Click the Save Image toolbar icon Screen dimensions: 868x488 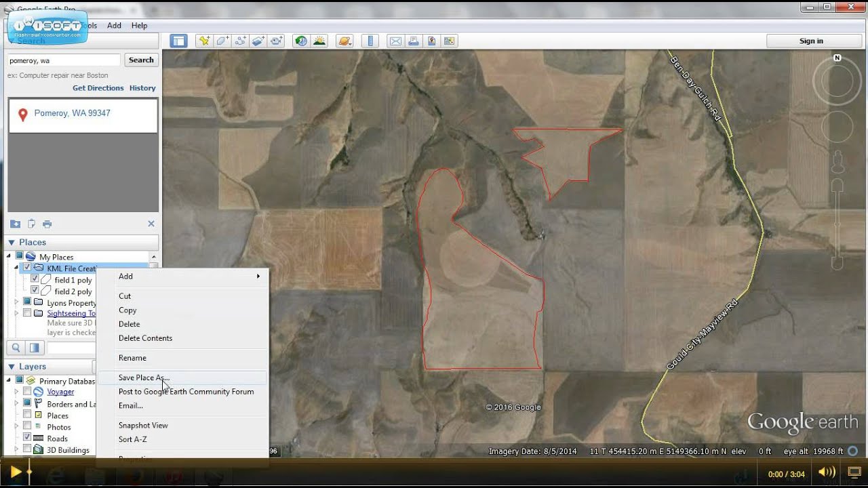coord(431,41)
